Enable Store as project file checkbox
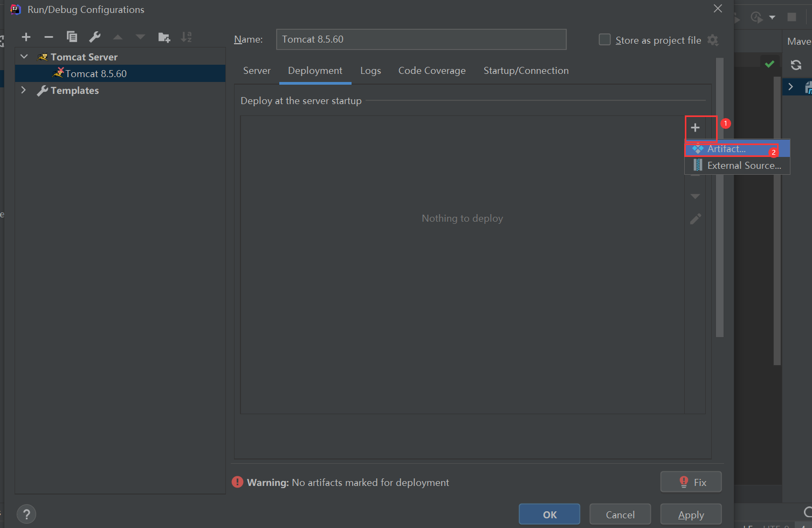Screen dimensions: 812x528 pyautogui.click(x=605, y=40)
